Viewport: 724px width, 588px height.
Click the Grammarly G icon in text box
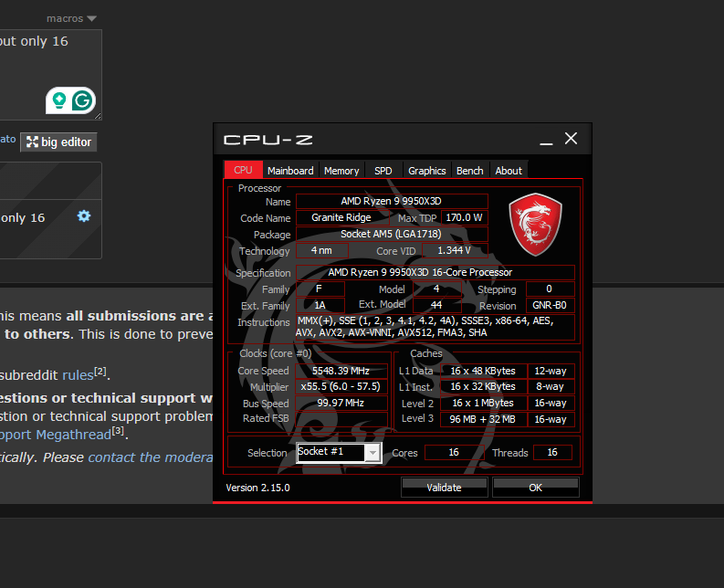click(83, 100)
